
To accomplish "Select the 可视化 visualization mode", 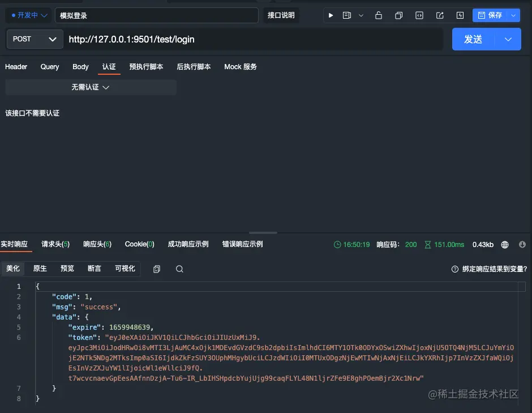I will (125, 269).
